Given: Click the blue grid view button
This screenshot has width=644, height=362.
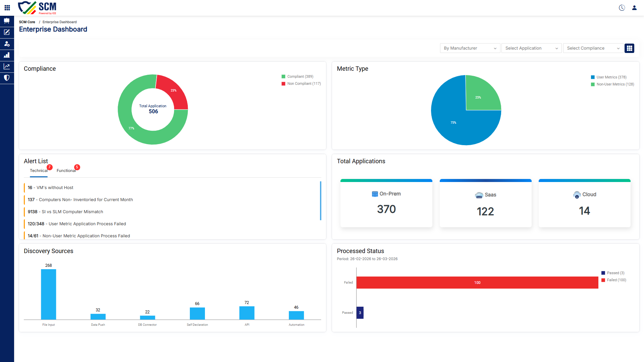Looking at the screenshot, I should click(x=630, y=48).
